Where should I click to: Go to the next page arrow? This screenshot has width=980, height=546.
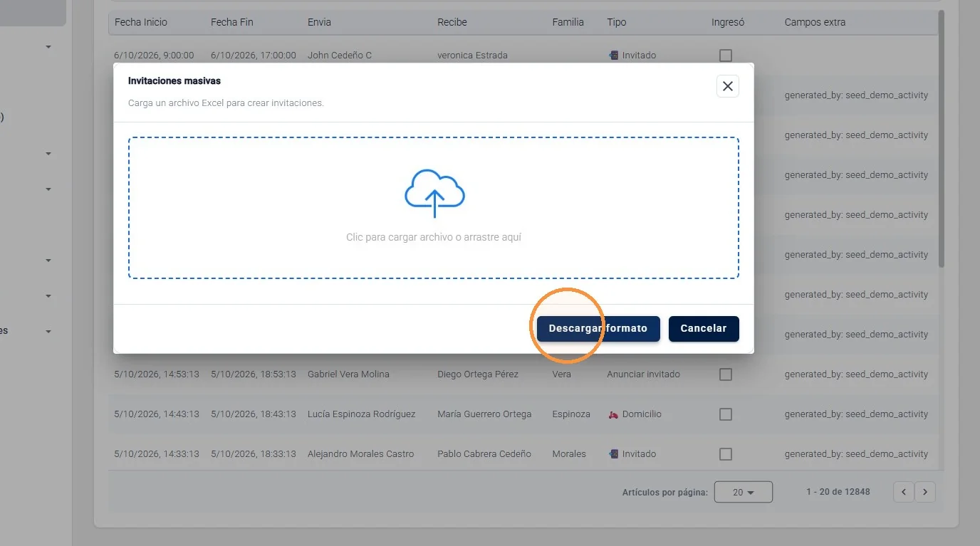925,492
